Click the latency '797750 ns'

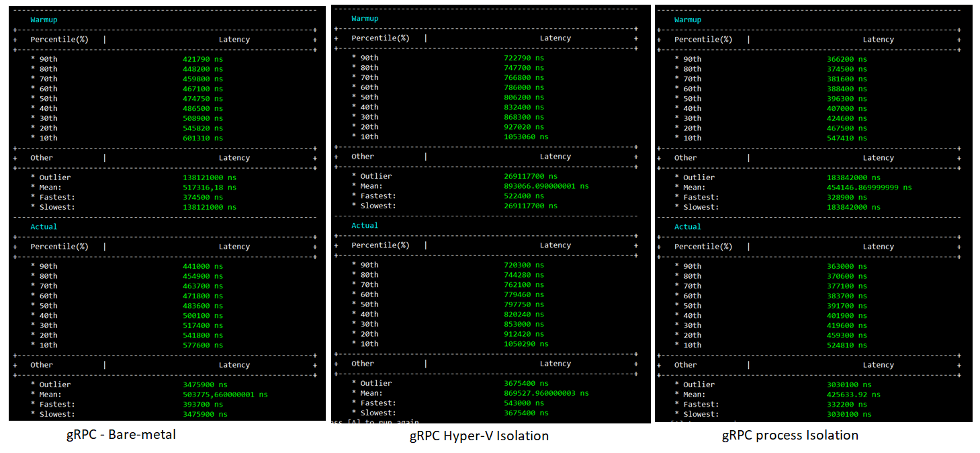pos(524,304)
